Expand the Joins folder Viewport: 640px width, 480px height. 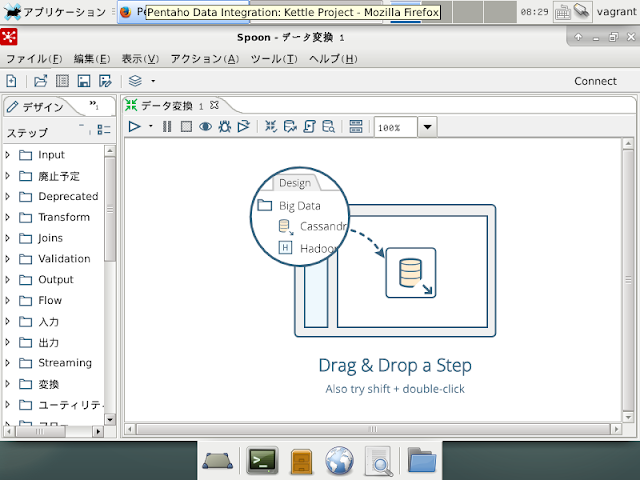(7, 238)
